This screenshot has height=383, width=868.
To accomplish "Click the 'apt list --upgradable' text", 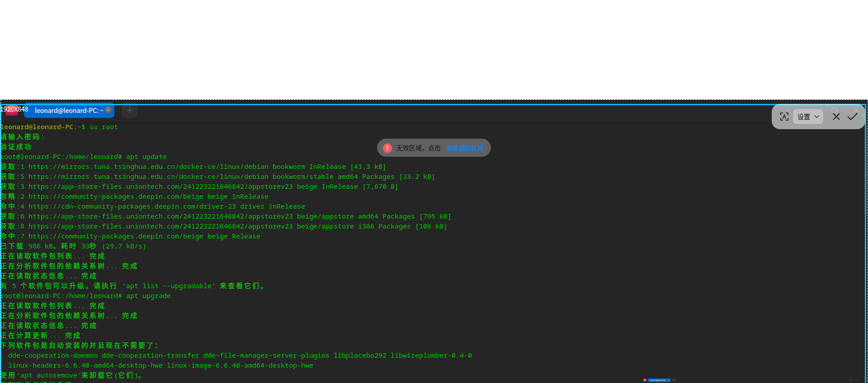I will click(169, 286).
